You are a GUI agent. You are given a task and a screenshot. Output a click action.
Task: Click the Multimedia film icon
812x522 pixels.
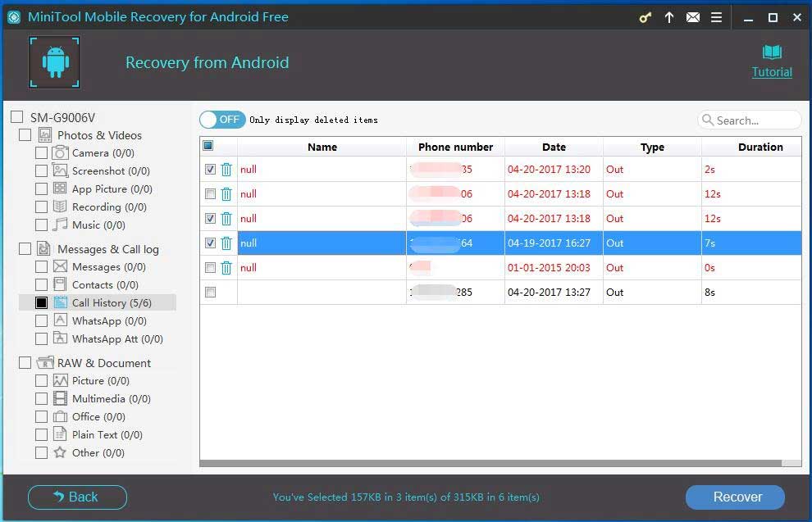coord(60,398)
